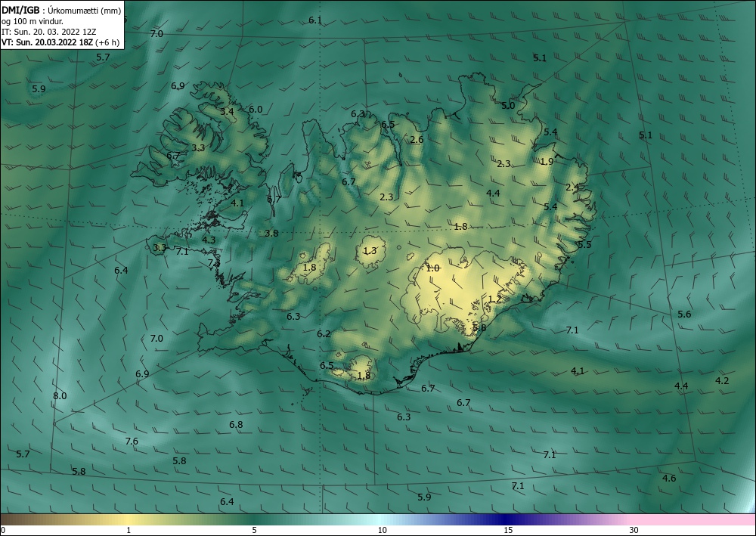Click the map value '7.6'

pos(132,441)
